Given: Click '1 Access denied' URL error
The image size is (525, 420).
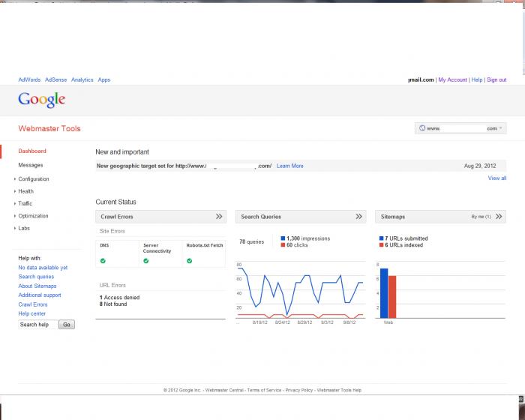Looking at the screenshot, I should coord(119,298).
